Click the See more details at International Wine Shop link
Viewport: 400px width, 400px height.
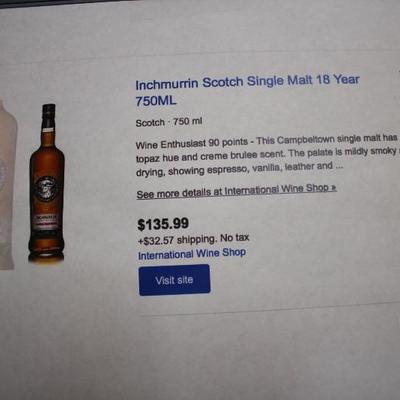click(236, 191)
